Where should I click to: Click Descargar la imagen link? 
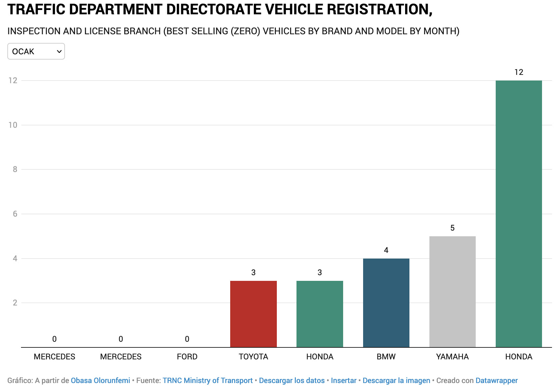click(x=396, y=380)
